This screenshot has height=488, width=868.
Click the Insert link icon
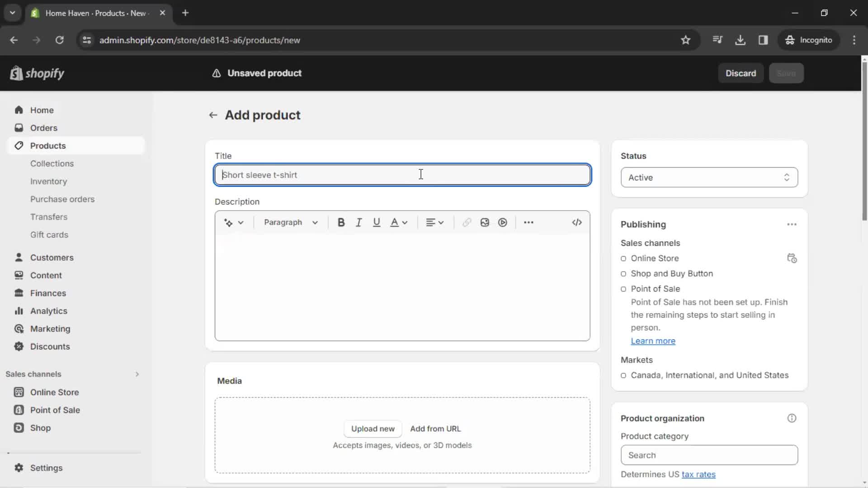[467, 222]
